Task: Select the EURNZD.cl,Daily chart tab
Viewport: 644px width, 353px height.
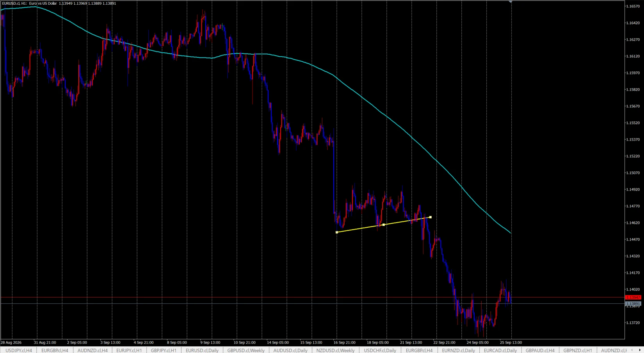Action: coord(459,350)
